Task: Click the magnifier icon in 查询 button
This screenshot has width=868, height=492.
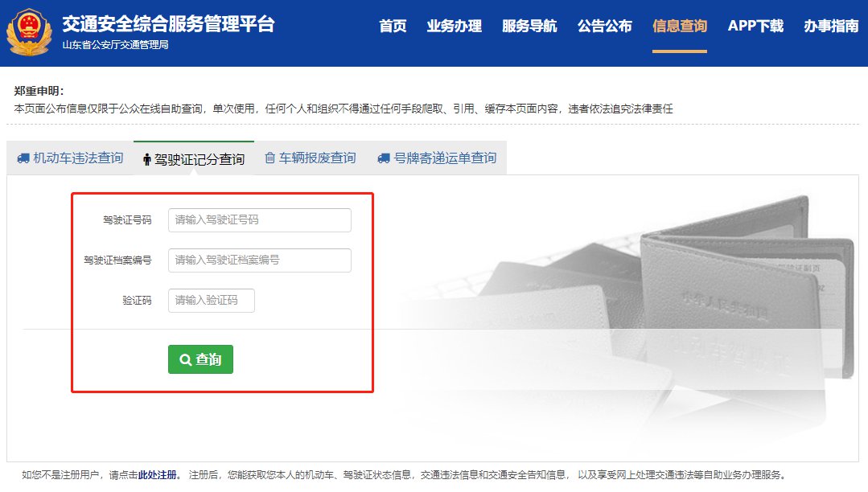Action: point(186,359)
